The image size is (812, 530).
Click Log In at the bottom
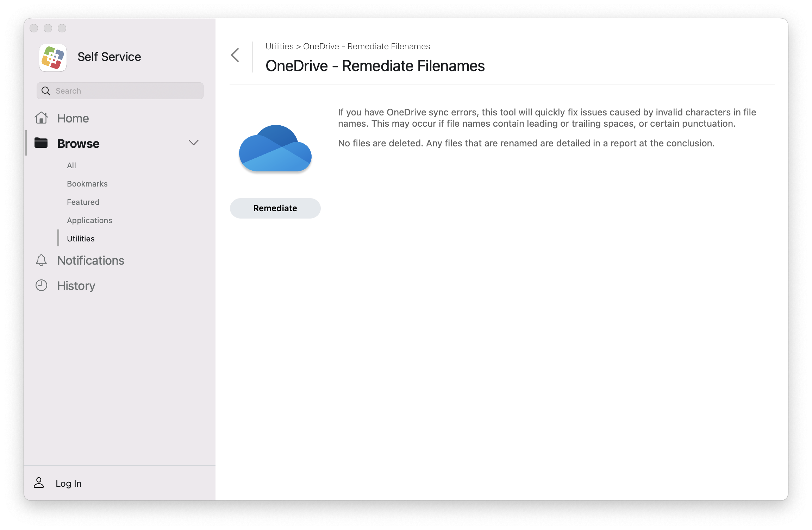[x=68, y=484]
